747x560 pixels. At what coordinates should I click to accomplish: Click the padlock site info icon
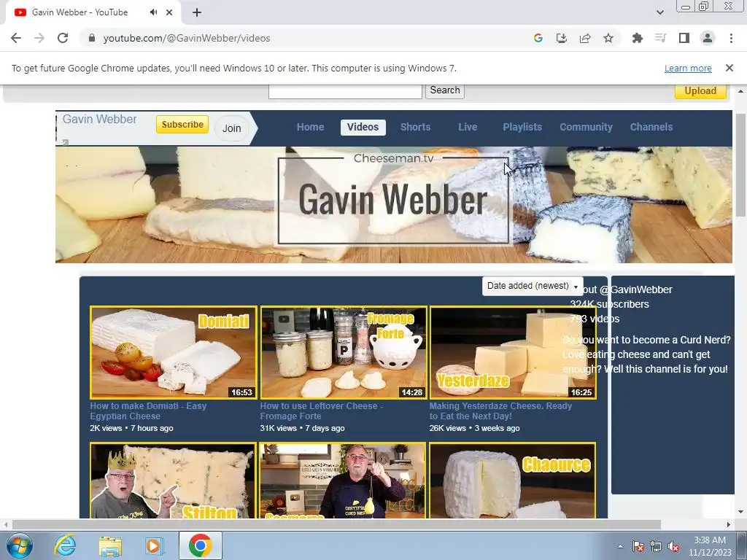91,38
